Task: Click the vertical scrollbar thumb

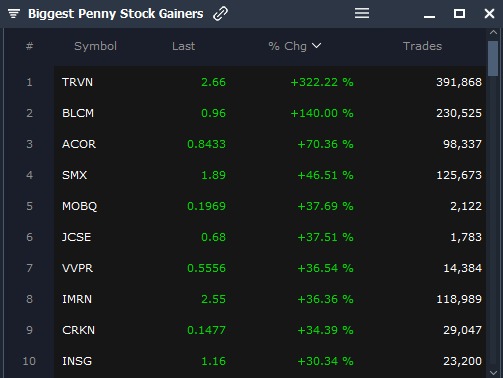Action: point(493,58)
